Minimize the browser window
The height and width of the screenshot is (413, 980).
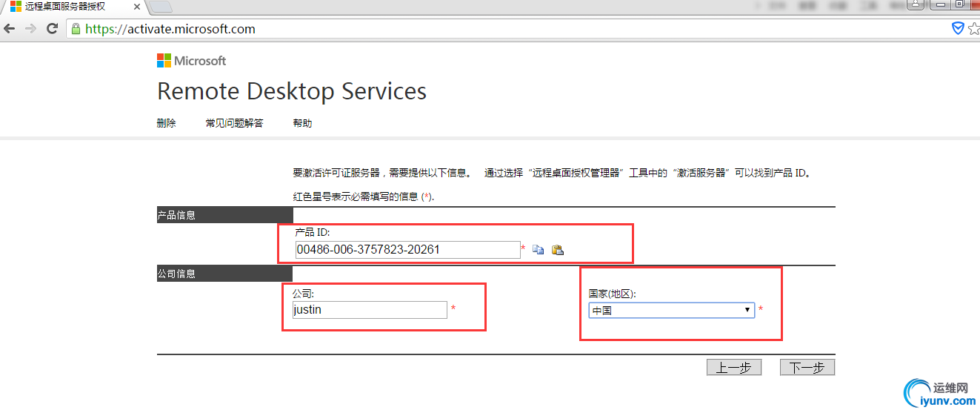940,4
